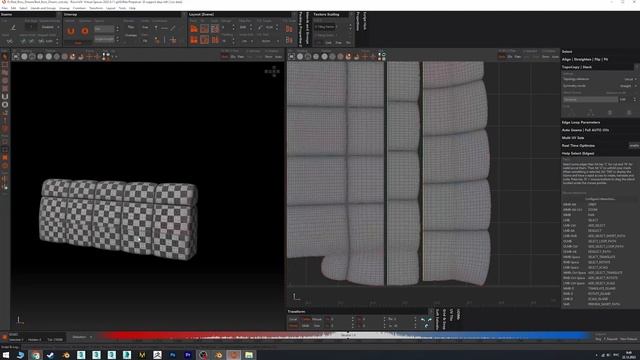
Task: Open the Packing Properties vertical tab
Action: 301,29
